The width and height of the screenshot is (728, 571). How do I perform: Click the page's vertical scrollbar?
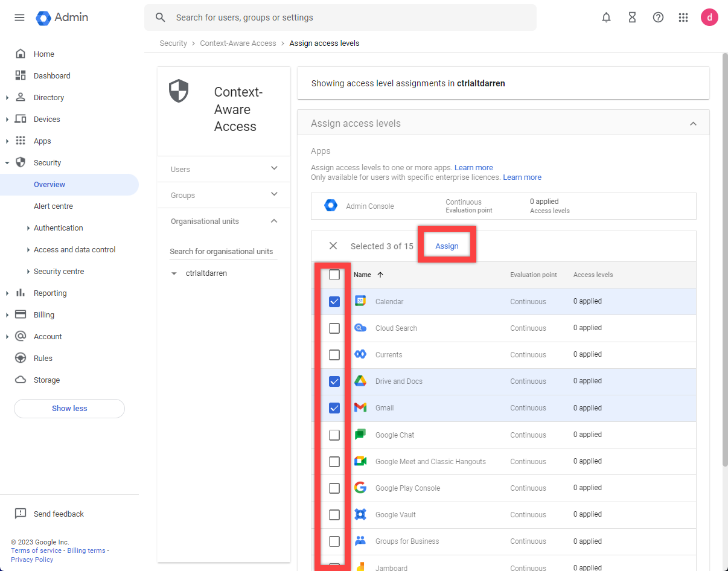724,260
